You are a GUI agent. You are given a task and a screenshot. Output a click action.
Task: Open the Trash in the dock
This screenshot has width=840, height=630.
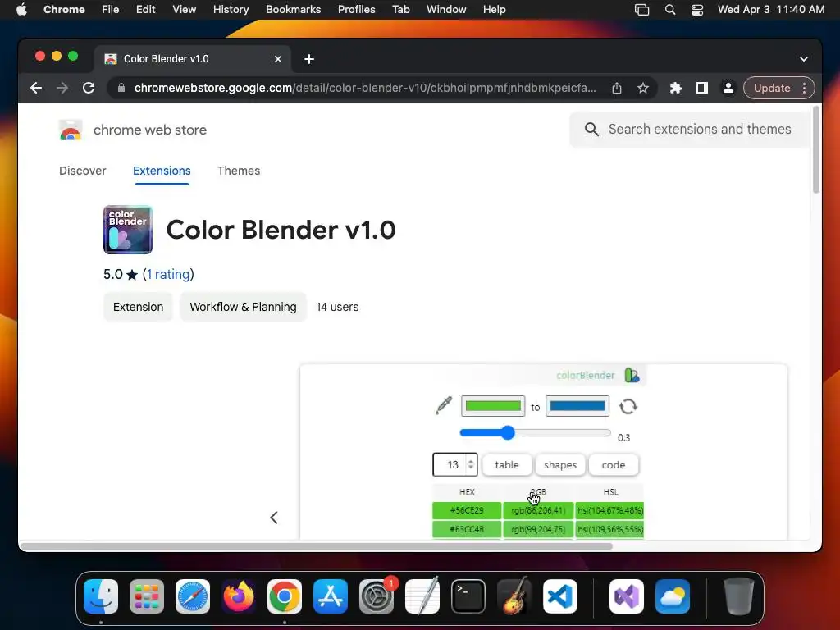coord(739,596)
